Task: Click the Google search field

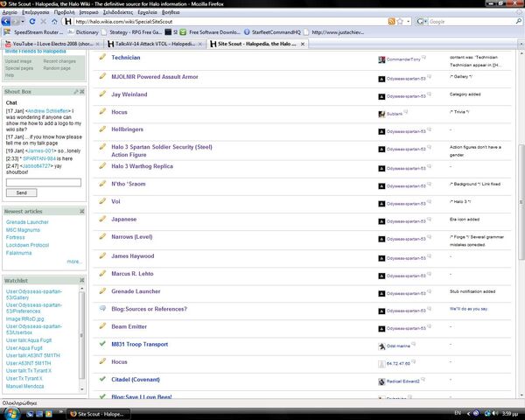Action: click(x=472, y=21)
